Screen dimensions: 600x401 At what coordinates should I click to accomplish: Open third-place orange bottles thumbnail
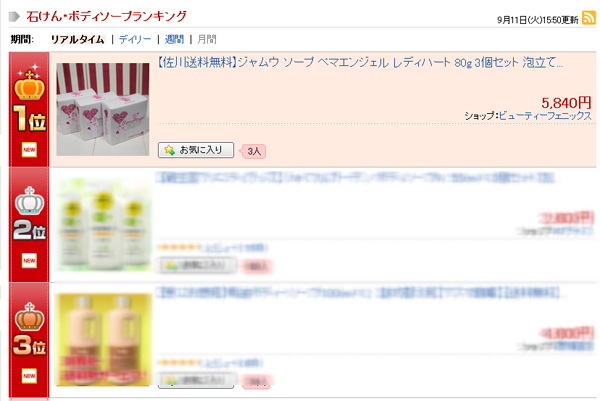tap(103, 340)
